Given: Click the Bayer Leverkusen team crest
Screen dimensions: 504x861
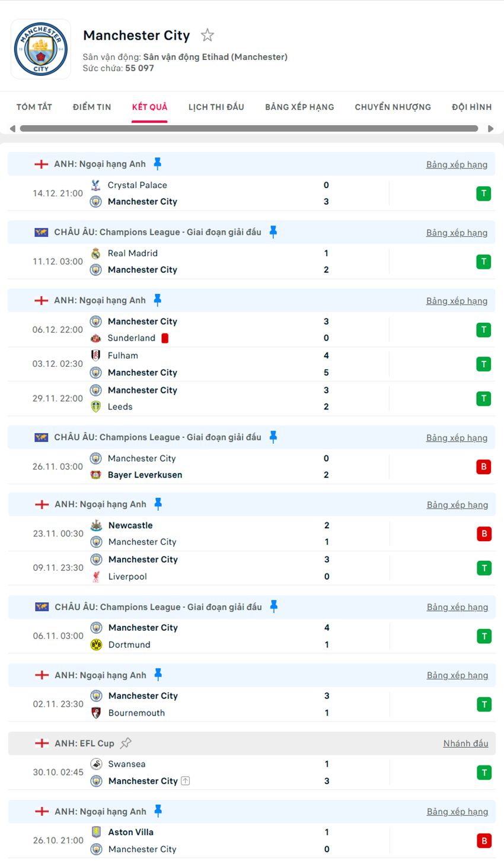Looking at the screenshot, I should 95,475.
